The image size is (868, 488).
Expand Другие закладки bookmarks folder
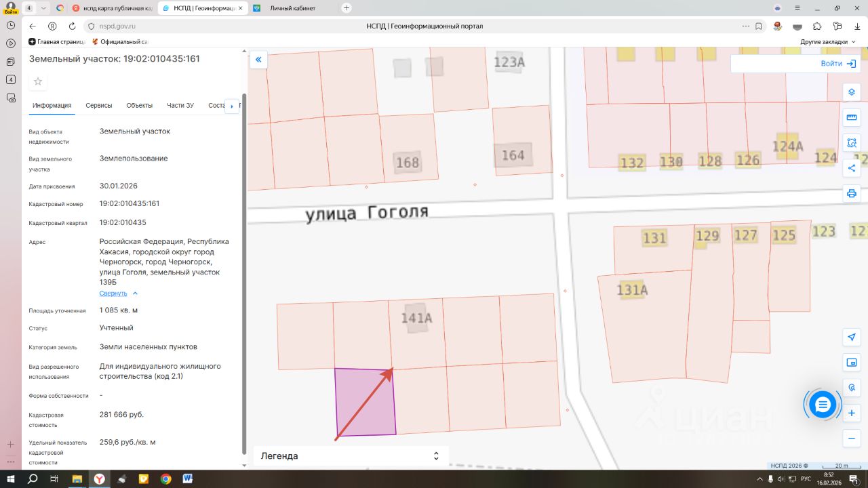pyautogui.click(x=828, y=42)
